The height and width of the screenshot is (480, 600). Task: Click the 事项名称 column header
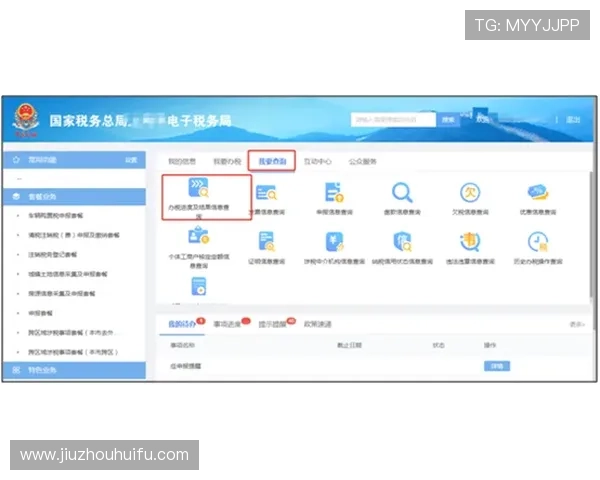[x=183, y=345]
